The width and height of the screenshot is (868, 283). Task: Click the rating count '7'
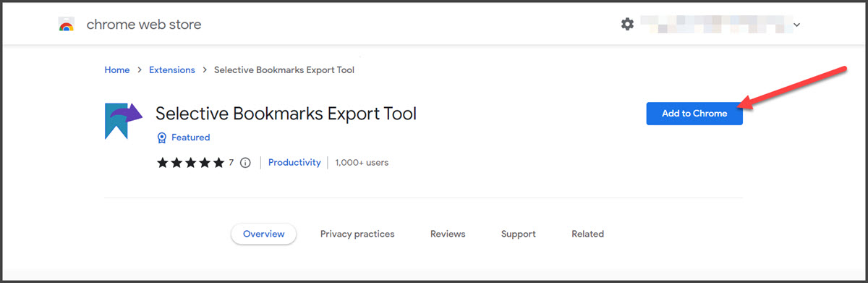click(x=231, y=163)
